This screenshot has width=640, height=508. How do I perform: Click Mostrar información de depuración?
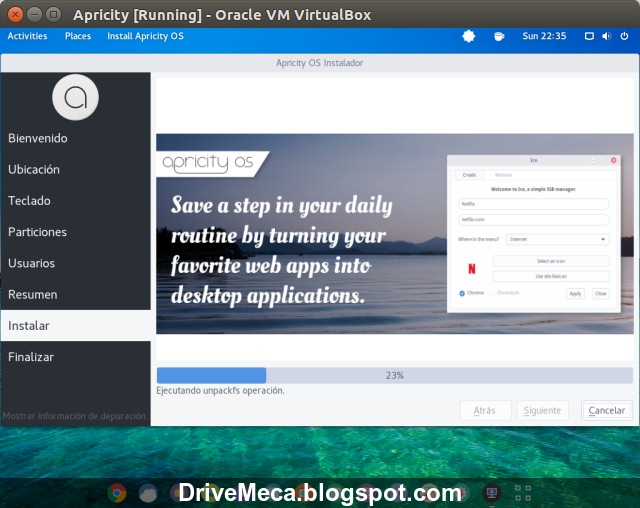[75, 416]
